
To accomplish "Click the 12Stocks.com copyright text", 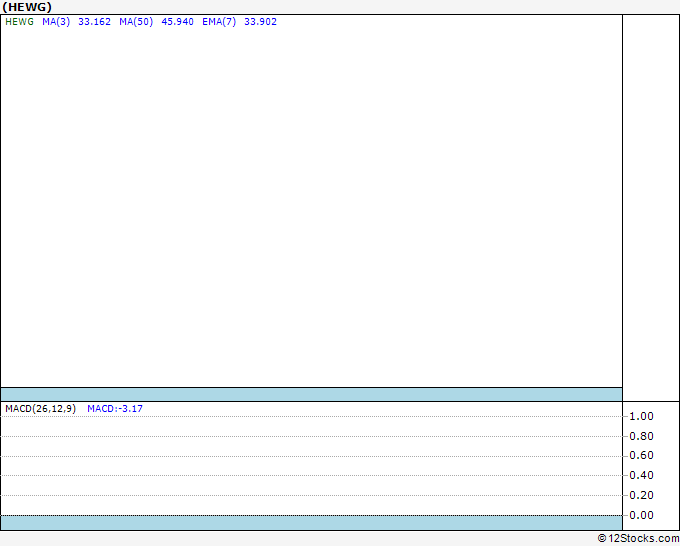I will pos(638,539).
